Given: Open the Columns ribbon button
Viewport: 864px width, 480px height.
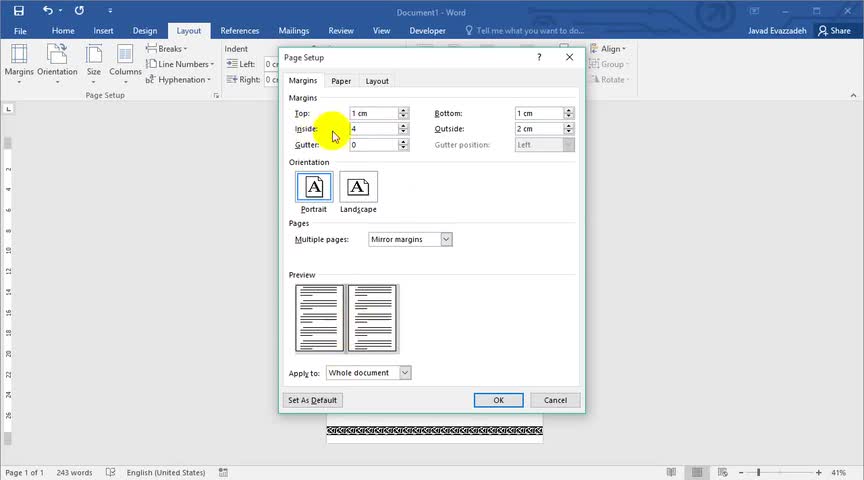Looking at the screenshot, I should tap(125, 64).
